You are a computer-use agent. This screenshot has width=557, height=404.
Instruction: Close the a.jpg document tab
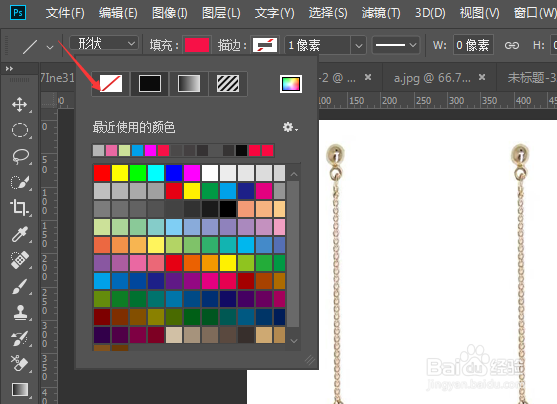(x=482, y=77)
